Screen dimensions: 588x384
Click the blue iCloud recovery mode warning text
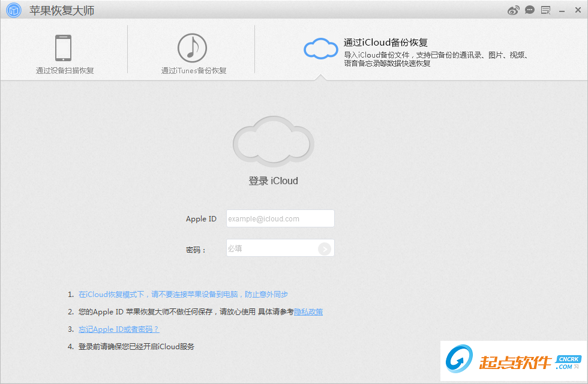pos(183,295)
